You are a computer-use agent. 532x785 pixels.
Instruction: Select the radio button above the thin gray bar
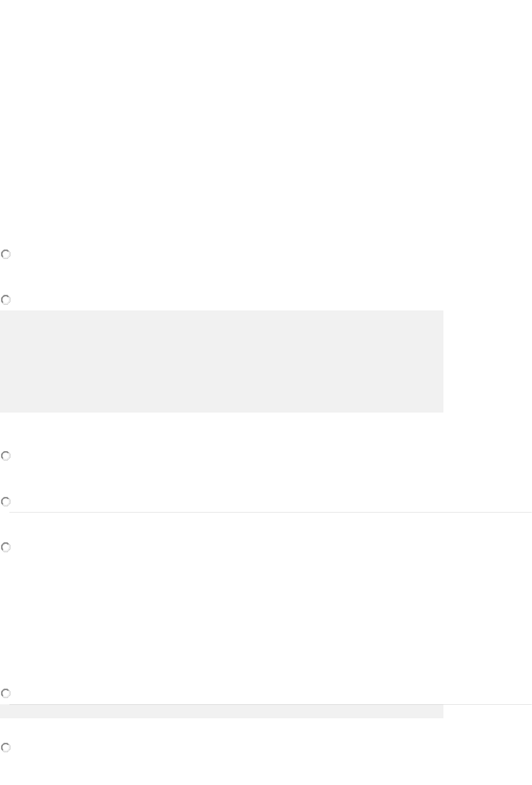(x=6, y=693)
